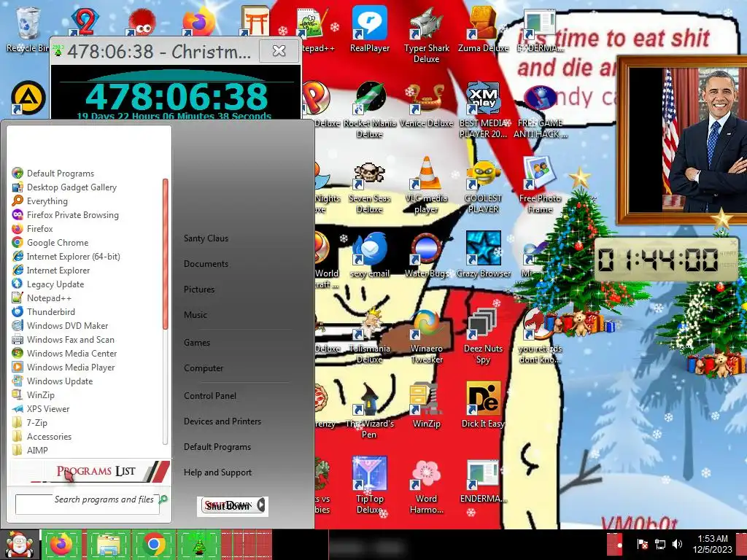Screen dimensions: 747x560
Task: Open WinZip desktop shortcut
Action: click(426, 405)
